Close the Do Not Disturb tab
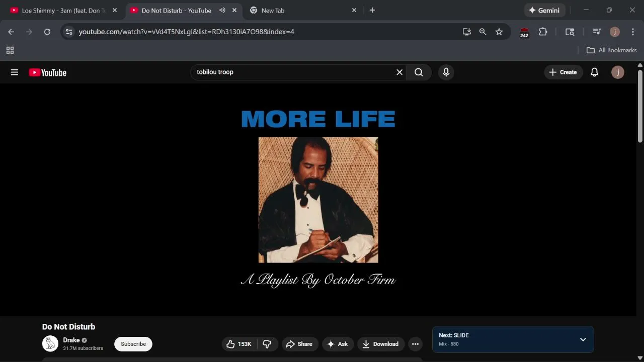Screen dimensions: 644x362 (234, 10)
